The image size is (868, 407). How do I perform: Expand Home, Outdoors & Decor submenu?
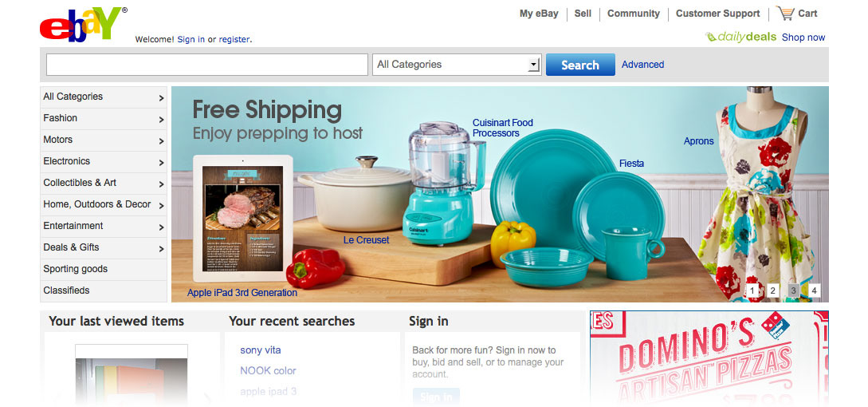click(x=161, y=206)
